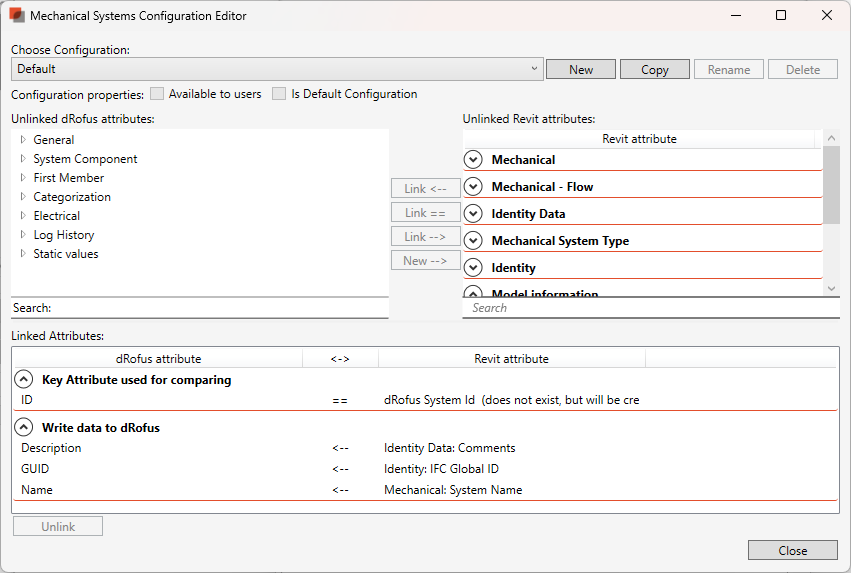Select the Log History tree item
Screen dimensions: 851x573
tap(63, 235)
